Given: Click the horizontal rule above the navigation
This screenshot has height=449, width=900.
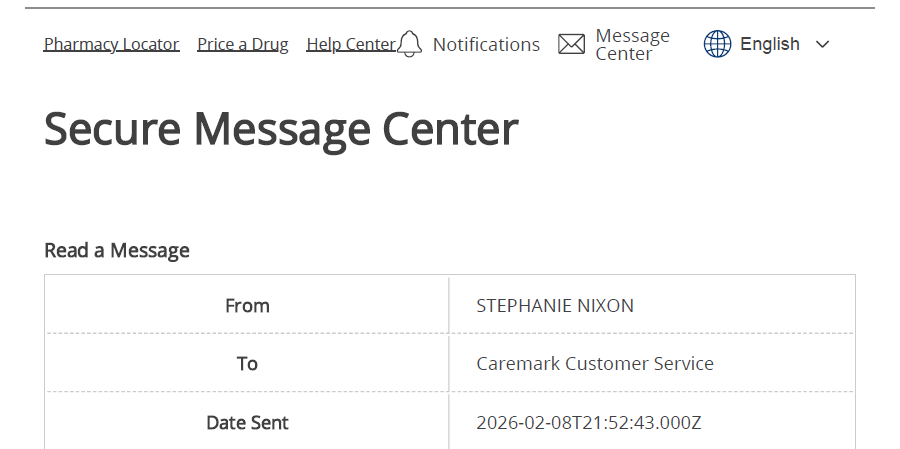Looking at the screenshot, I should click(450, 8).
